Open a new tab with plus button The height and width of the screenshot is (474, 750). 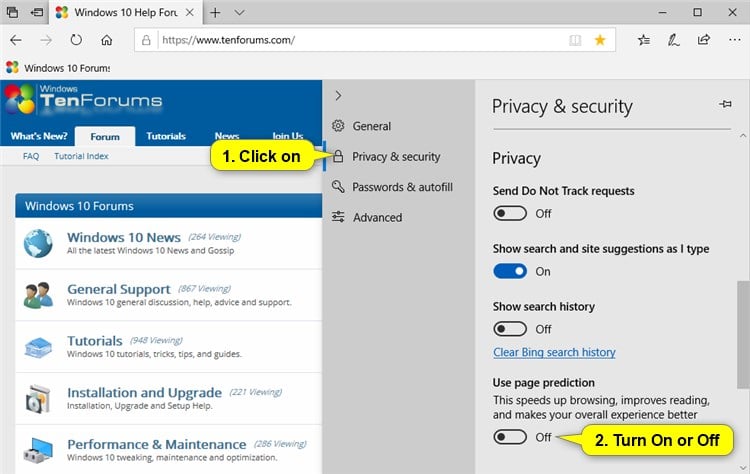pos(215,12)
